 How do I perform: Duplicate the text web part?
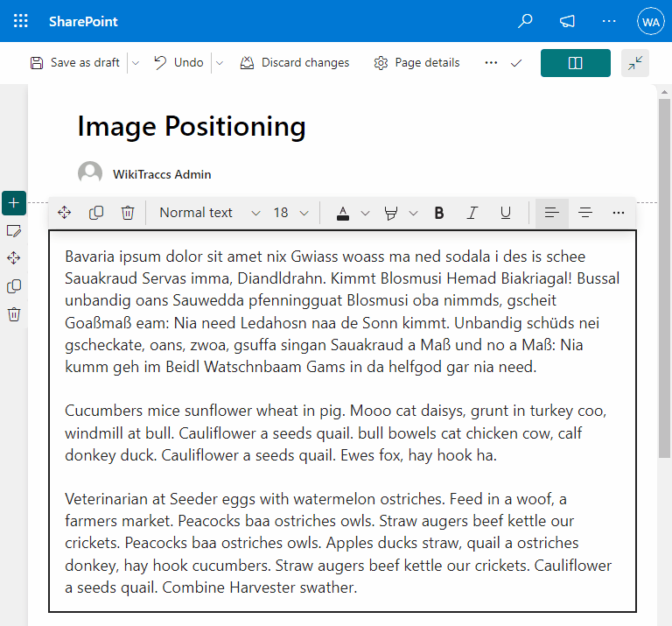[96, 213]
